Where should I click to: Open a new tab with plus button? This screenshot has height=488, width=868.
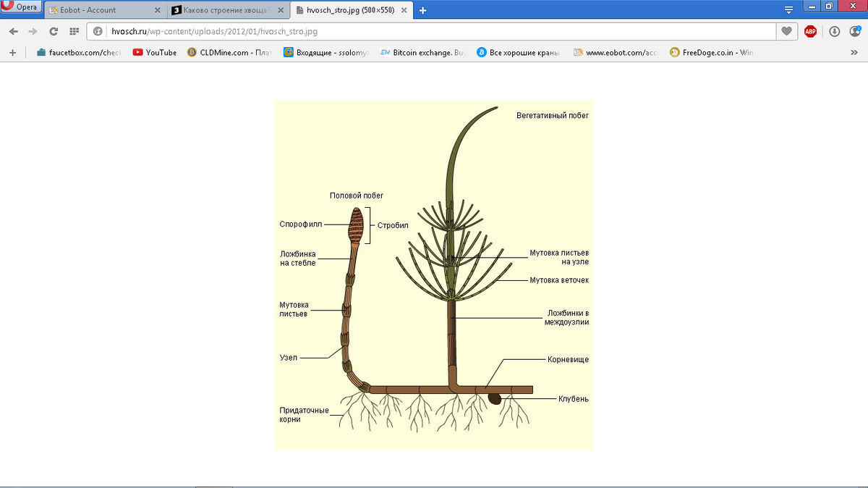click(x=423, y=10)
